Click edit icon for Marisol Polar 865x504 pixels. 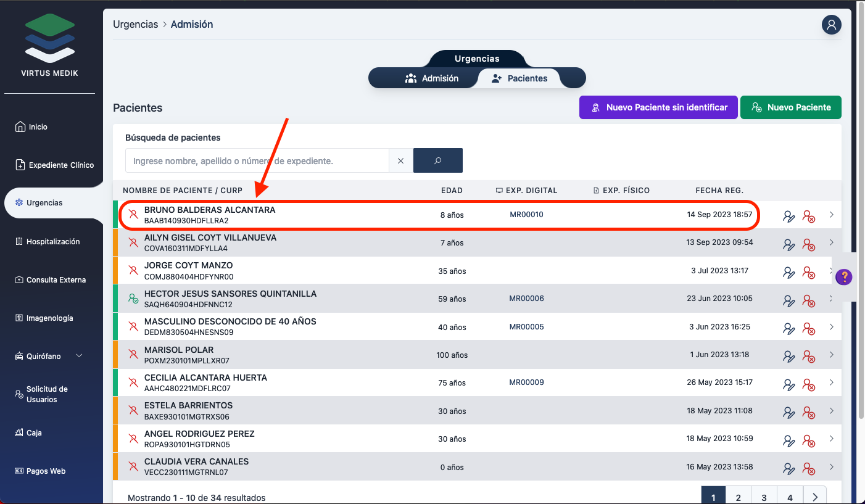tap(788, 356)
